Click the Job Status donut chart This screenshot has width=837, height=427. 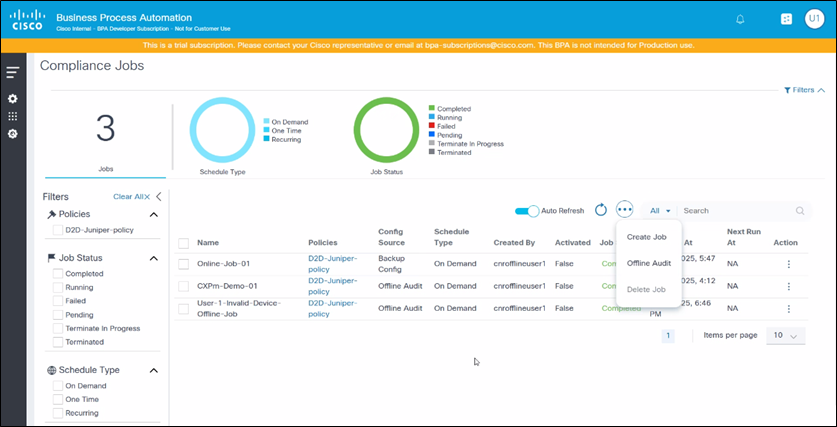(x=386, y=130)
